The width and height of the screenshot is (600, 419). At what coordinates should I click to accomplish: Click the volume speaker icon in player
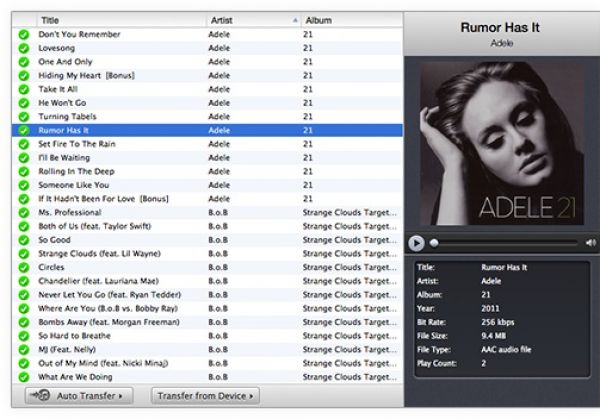[x=590, y=243]
